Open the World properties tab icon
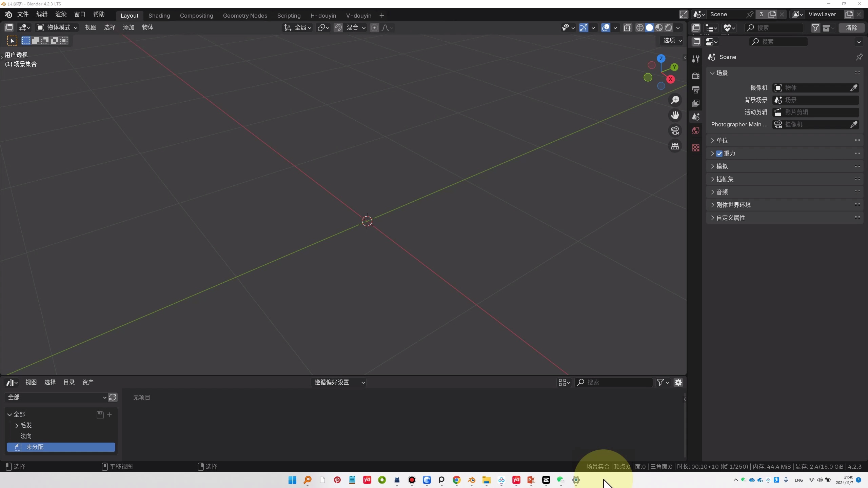 (696, 131)
